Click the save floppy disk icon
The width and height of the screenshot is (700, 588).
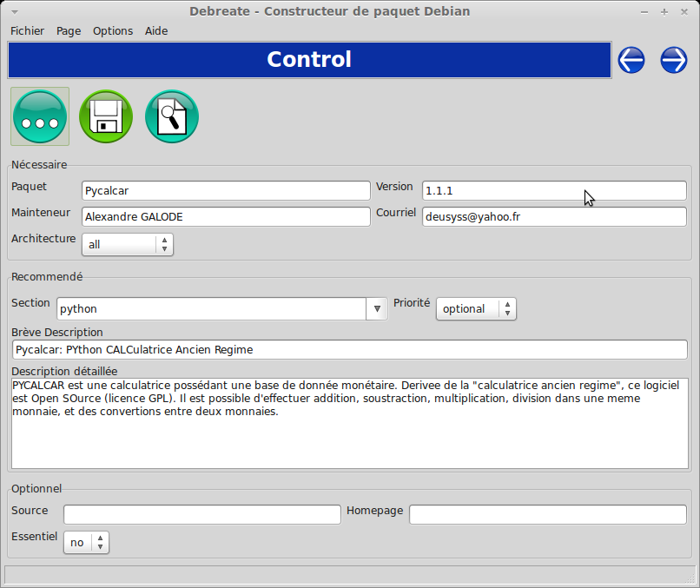(x=106, y=116)
